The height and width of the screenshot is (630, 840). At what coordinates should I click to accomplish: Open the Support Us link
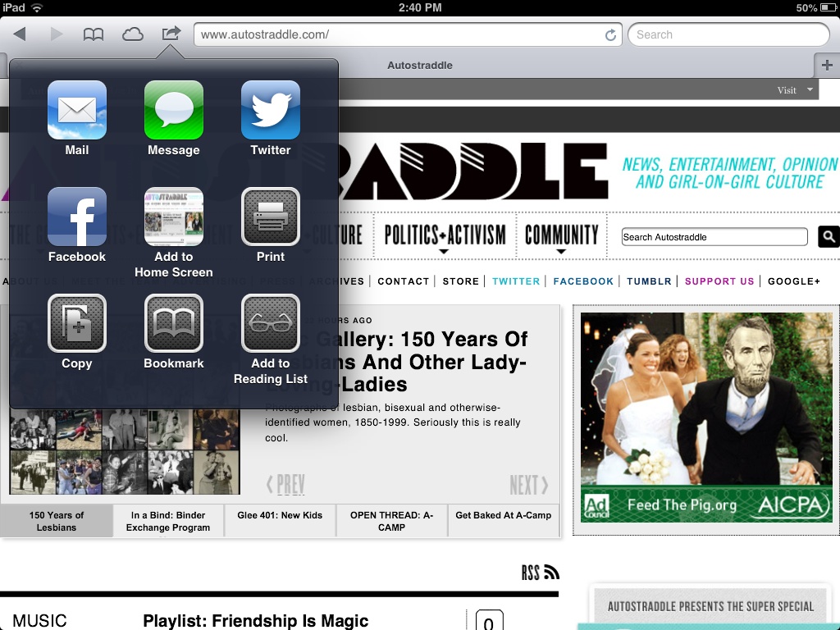719,281
